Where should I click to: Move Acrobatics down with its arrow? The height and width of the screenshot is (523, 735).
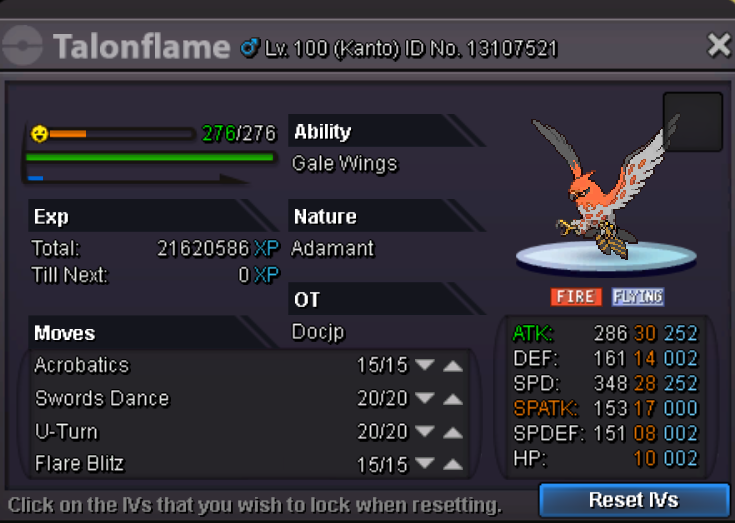(x=425, y=365)
